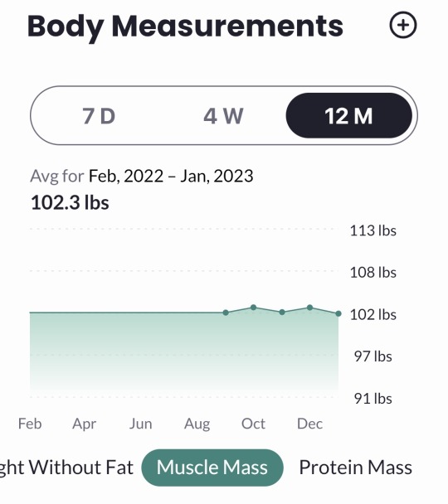Switch to the 4 W range

pyautogui.click(x=223, y=116)
